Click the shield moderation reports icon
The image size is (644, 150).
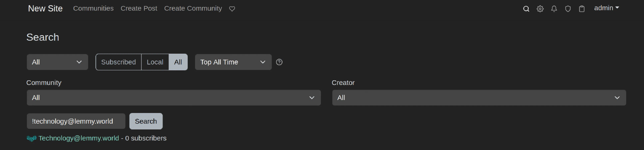(568, 9)
